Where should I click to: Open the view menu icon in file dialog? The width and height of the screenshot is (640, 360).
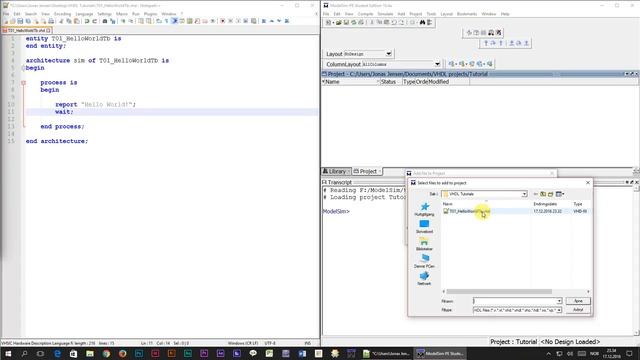click(x=560, y=194)
